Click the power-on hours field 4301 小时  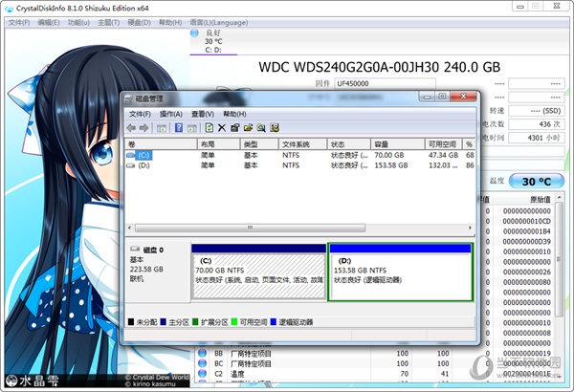click(x=537, y=138)
